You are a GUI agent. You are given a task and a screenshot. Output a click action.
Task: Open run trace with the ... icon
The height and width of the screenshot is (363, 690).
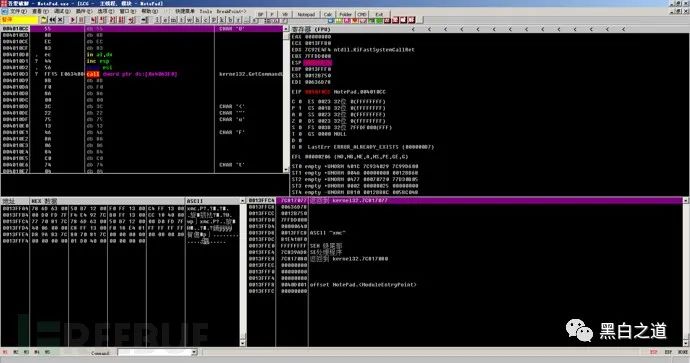pyautogui.click(x=246, y=20)
